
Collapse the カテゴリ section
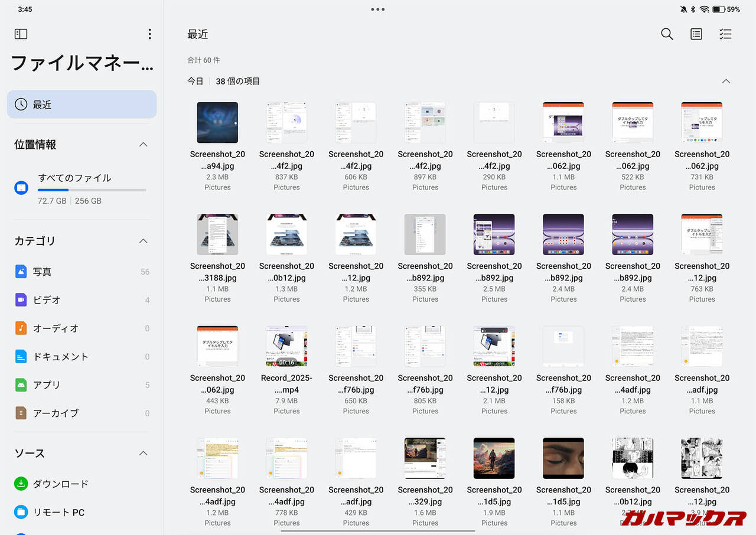[x=143, y=241]
